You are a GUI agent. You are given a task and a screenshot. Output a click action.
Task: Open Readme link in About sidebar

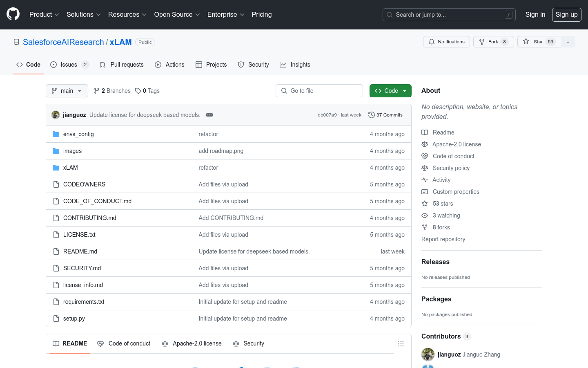pyautogui.click(x=438, y=132)
